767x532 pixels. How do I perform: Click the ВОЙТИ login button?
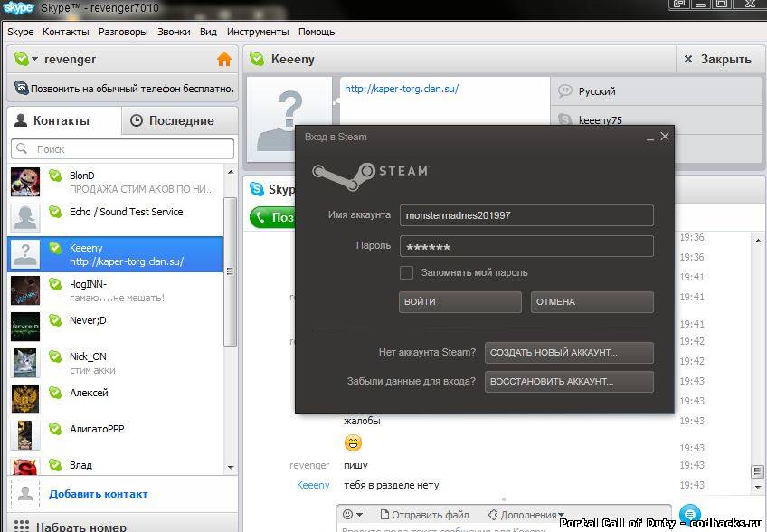click(x=459, y=302)
